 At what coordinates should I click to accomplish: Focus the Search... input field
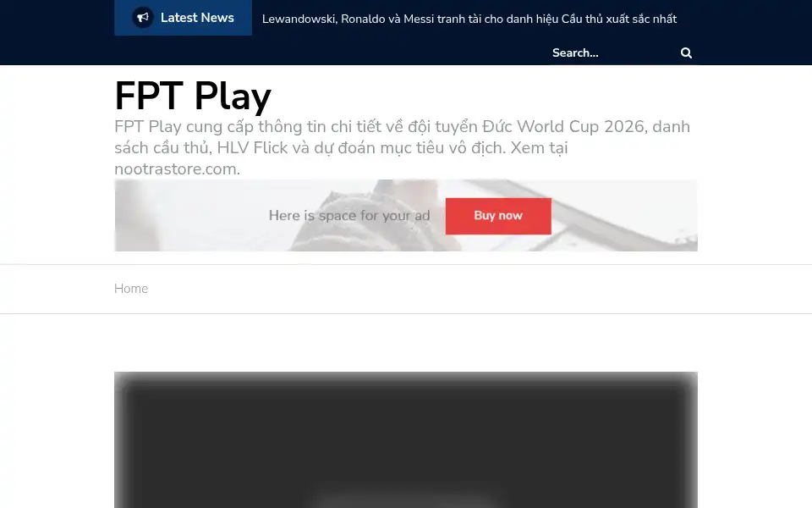(x=612, y=52)
